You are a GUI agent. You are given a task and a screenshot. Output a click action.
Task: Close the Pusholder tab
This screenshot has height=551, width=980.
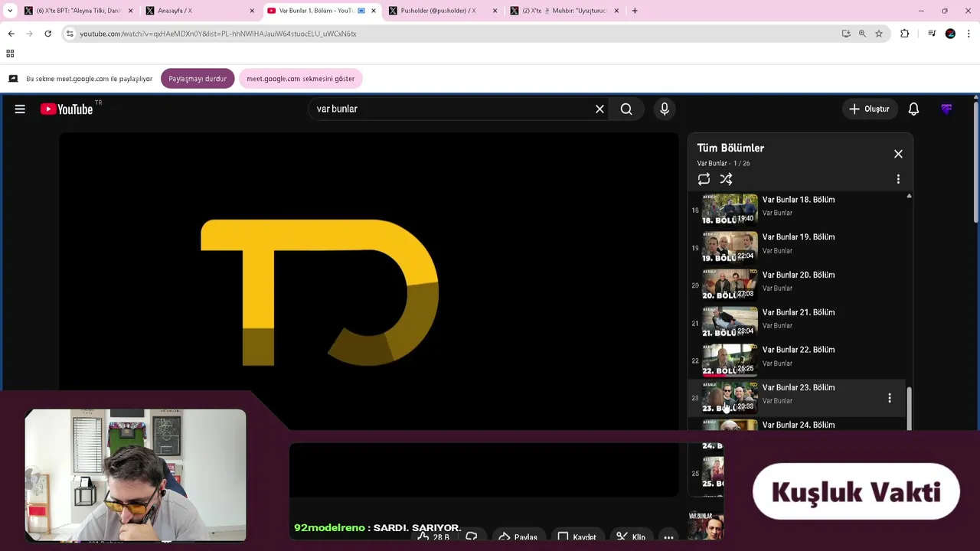[x=495, y=11]
